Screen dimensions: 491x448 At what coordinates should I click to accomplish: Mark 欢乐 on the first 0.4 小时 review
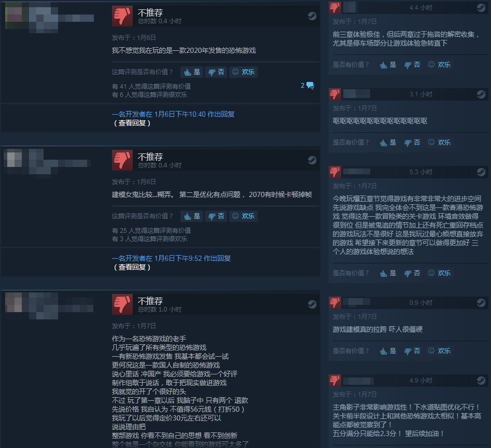[243, 72]
